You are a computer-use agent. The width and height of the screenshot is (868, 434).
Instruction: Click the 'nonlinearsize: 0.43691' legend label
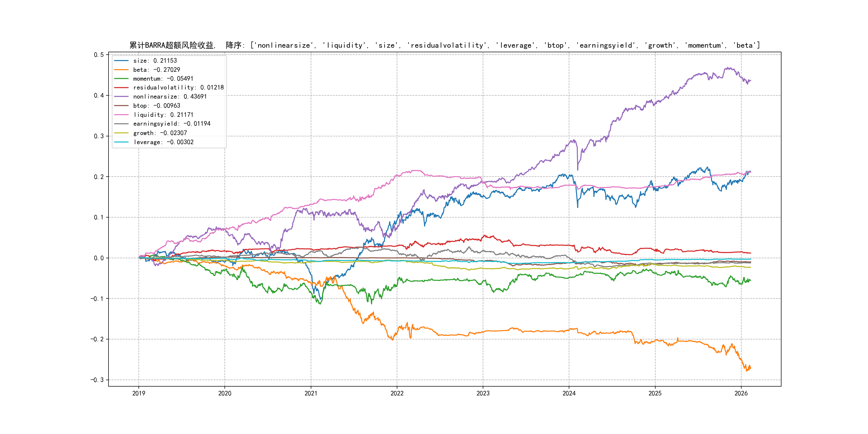(170, 97)
